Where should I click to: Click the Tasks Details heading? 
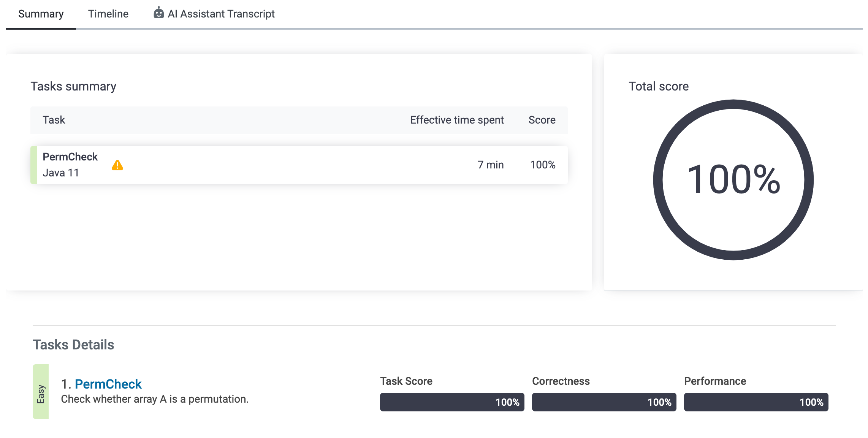coord(73,345)
